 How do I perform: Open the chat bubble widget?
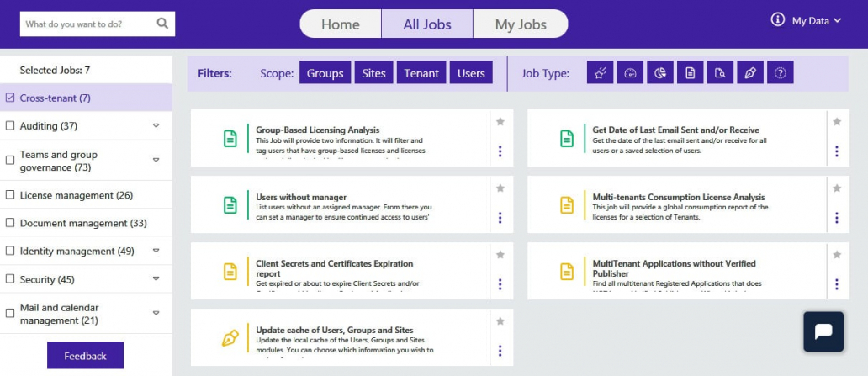click(x=823, y=331)
